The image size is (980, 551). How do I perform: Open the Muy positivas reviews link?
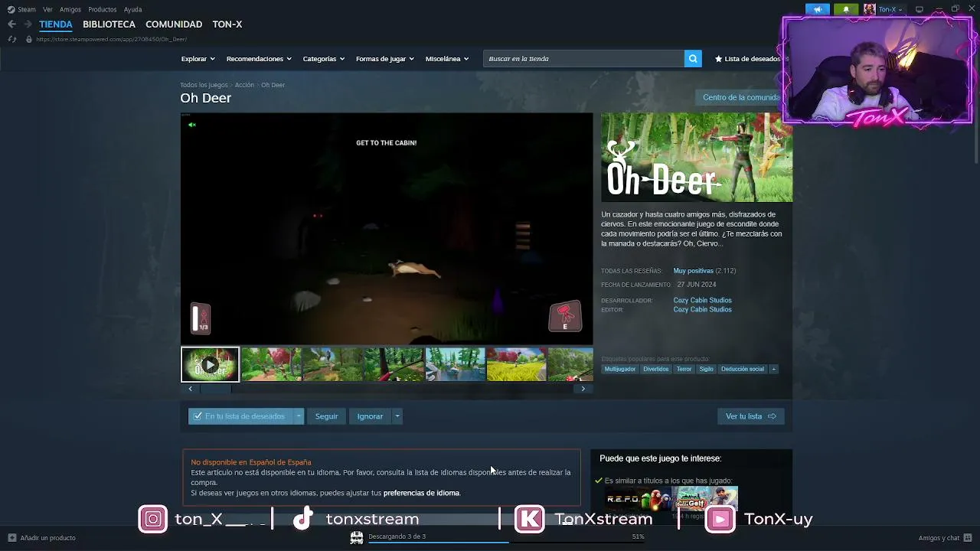(693, 271)
